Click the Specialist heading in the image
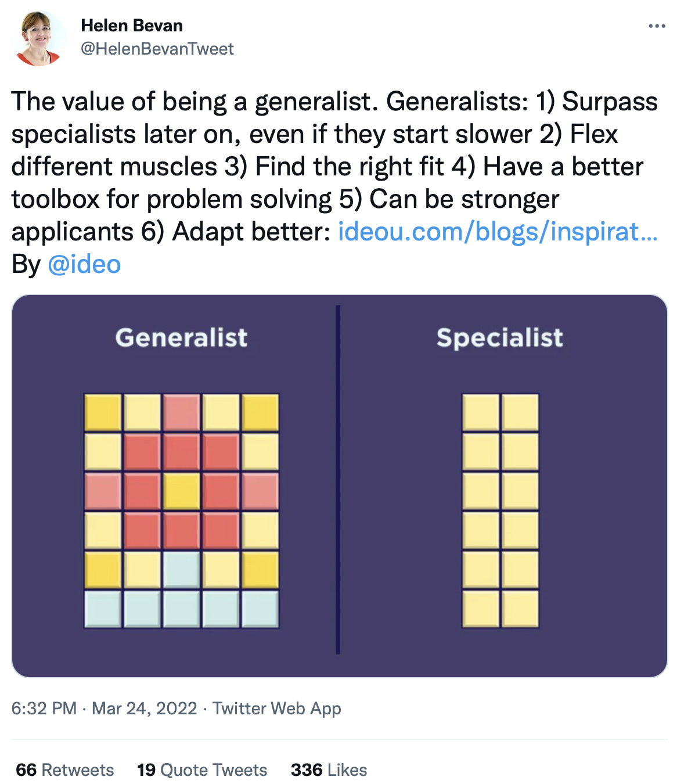This screenshot has width=677, height=784. (x=500, y=338)
